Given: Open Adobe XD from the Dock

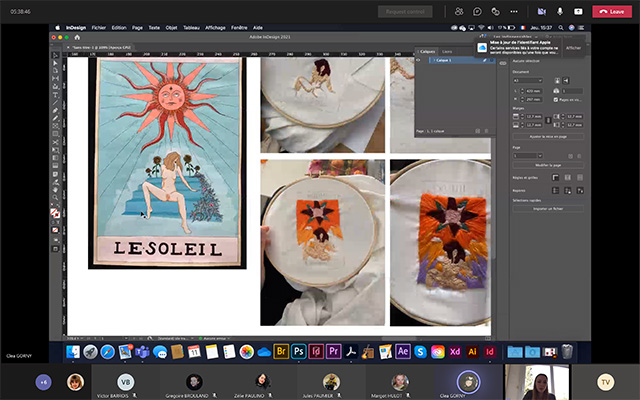Looking at the screenshot, I should (455, 351).
